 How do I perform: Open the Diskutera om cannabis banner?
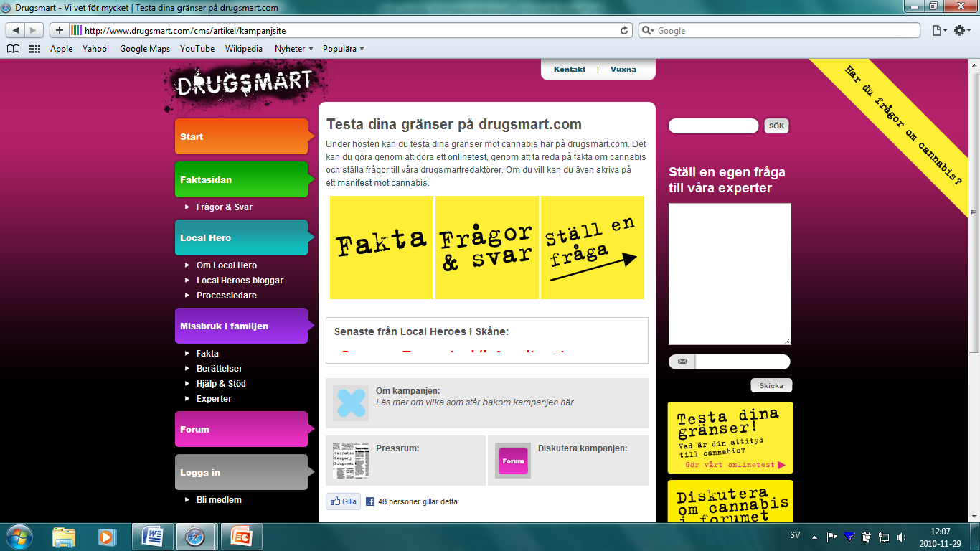tap(730, 501)
